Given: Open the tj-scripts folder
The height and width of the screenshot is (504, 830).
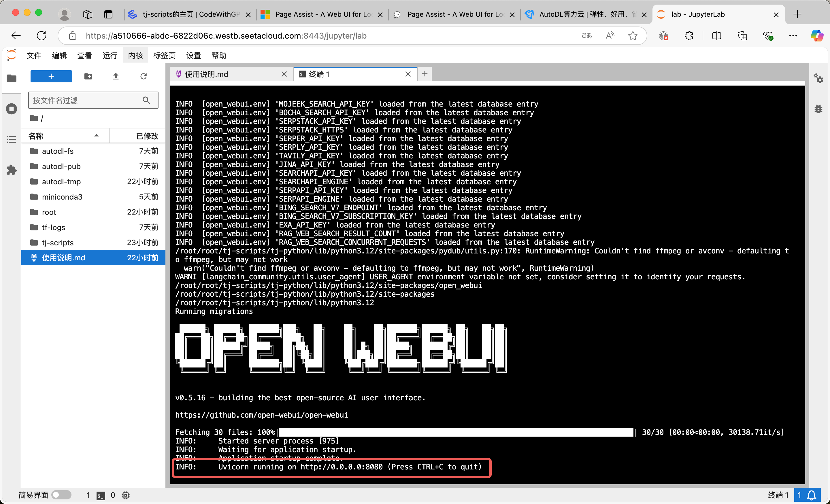Looking at the screenshot, I should coord(93,242).
